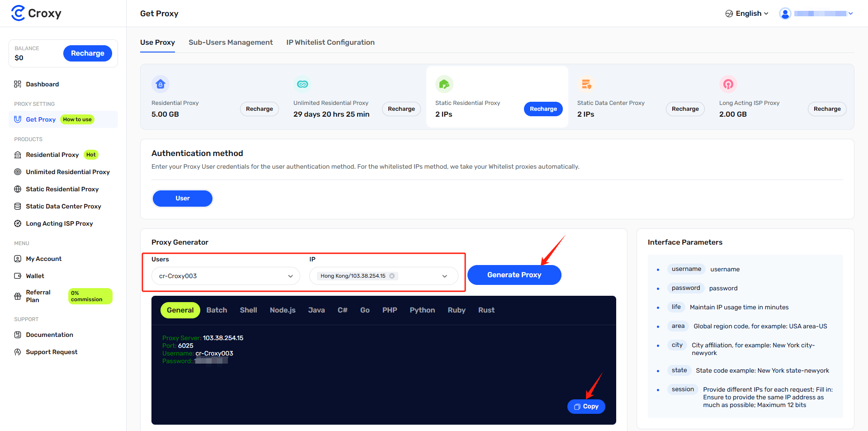
Task: Copy the generated proxy details
Action: (x=586, y=407)
